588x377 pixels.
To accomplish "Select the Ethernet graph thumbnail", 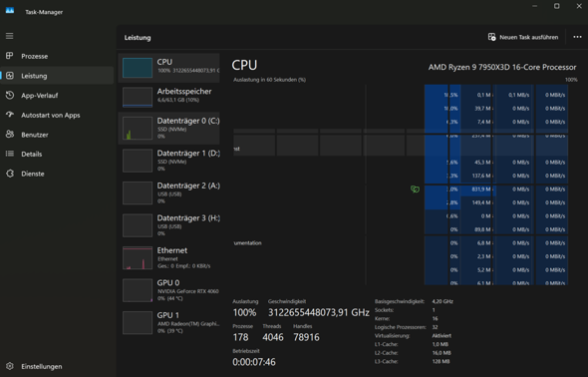I will point(138,258).
